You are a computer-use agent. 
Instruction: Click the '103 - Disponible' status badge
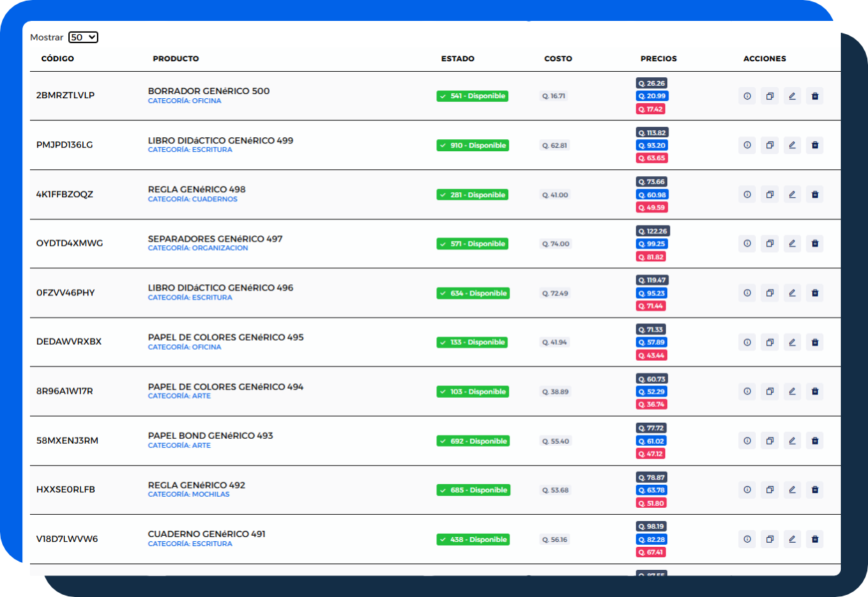pos(472,391)
